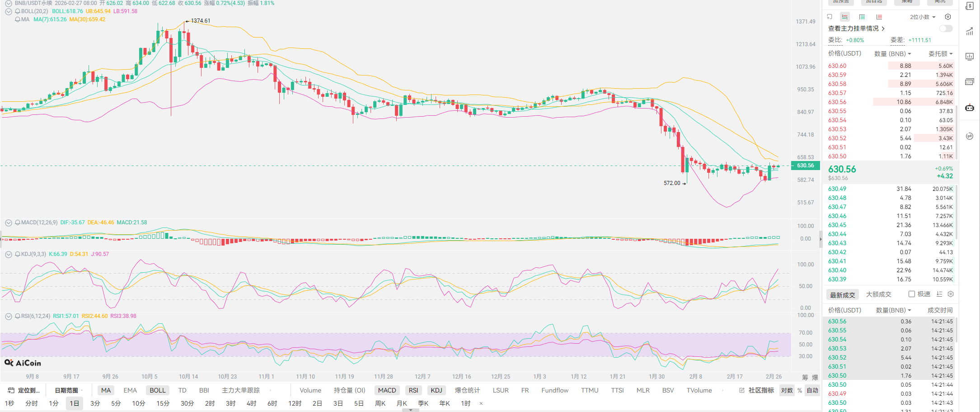Enable the EMA indicator
Screen dimensions: 980x412
point(130,390)
